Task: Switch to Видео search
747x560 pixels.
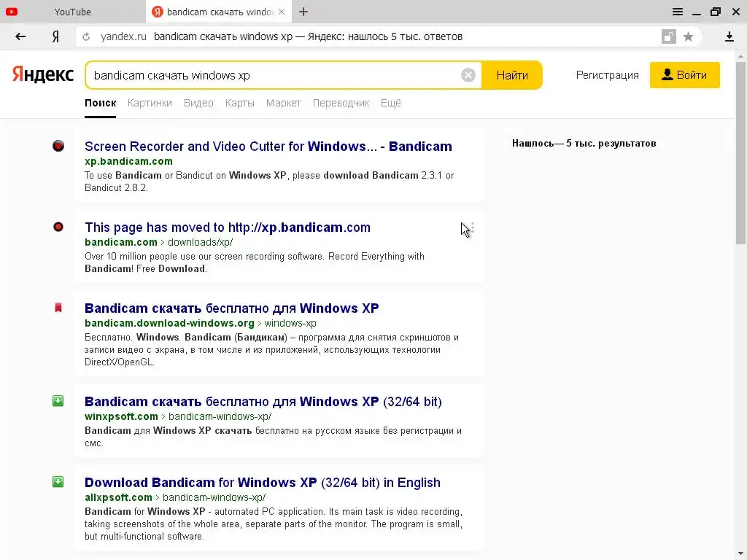Action: [x=198, y=103]
